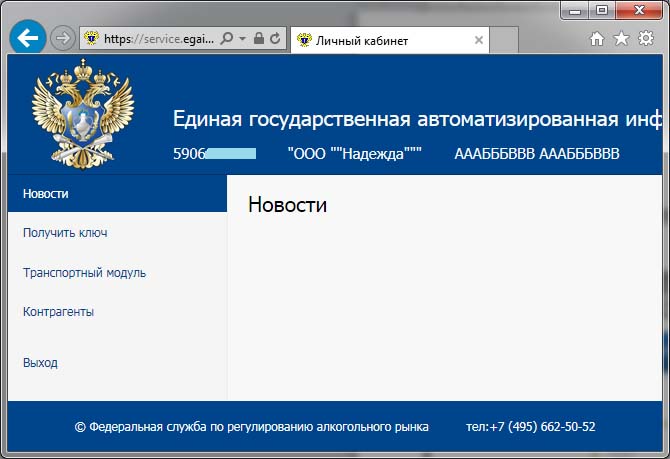
Task: Close the Личный кабинет tab
Action: pos(479,41)
